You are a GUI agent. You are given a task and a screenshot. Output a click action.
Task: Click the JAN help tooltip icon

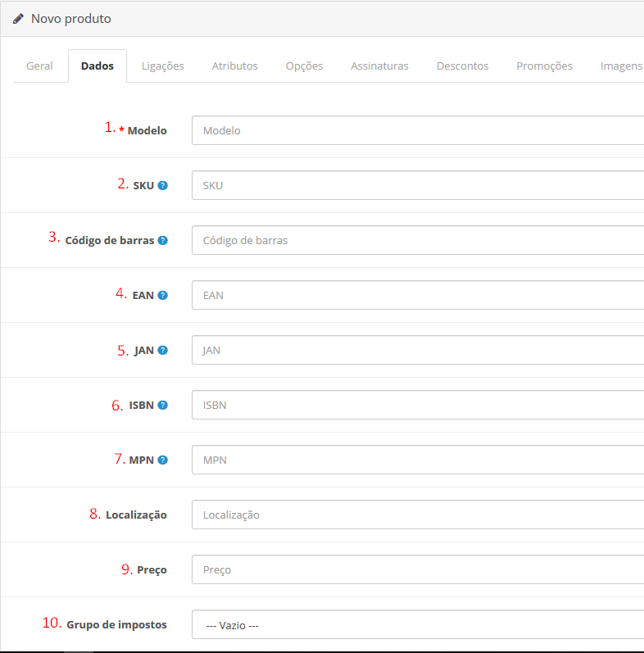point(162,350)
